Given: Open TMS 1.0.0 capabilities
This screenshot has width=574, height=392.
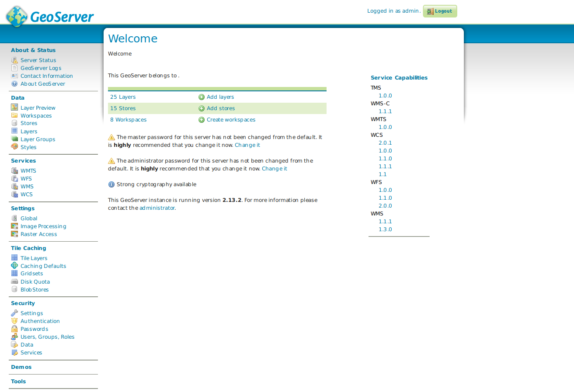Looking at the screenshot, I should [385, 96].
